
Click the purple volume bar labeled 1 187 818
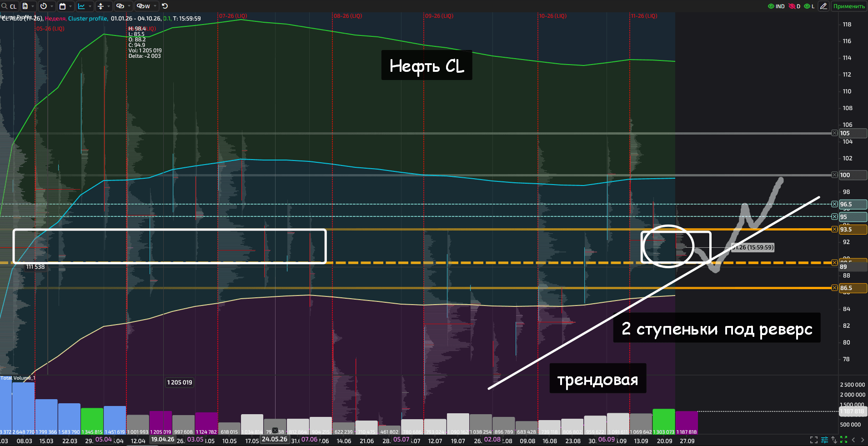pos(687,423)
